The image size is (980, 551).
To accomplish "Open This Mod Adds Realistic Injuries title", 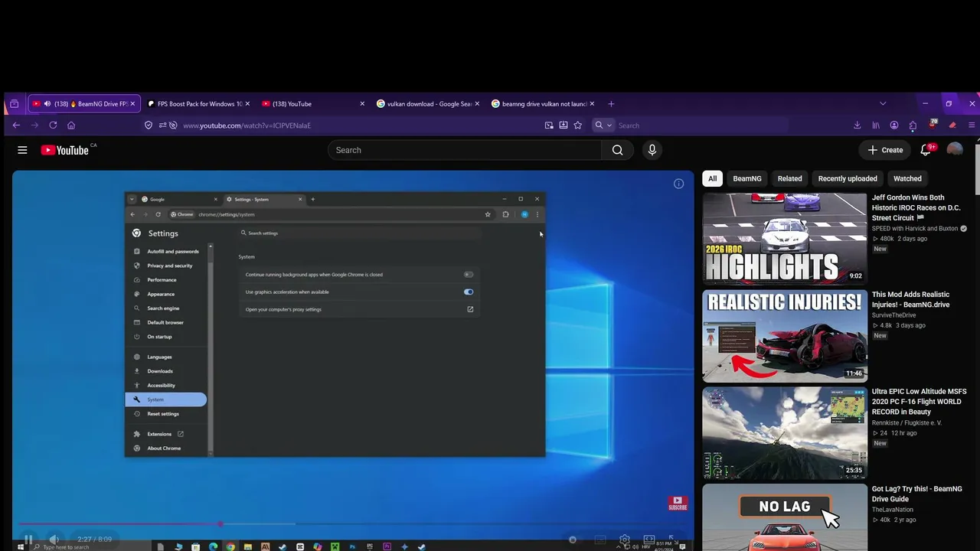I will [x=910, y=299].
